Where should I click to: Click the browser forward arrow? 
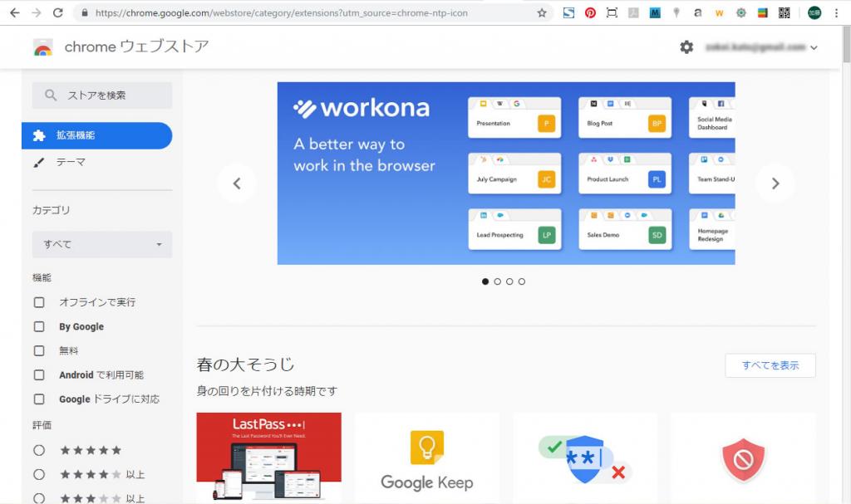(x=37, y=12)
